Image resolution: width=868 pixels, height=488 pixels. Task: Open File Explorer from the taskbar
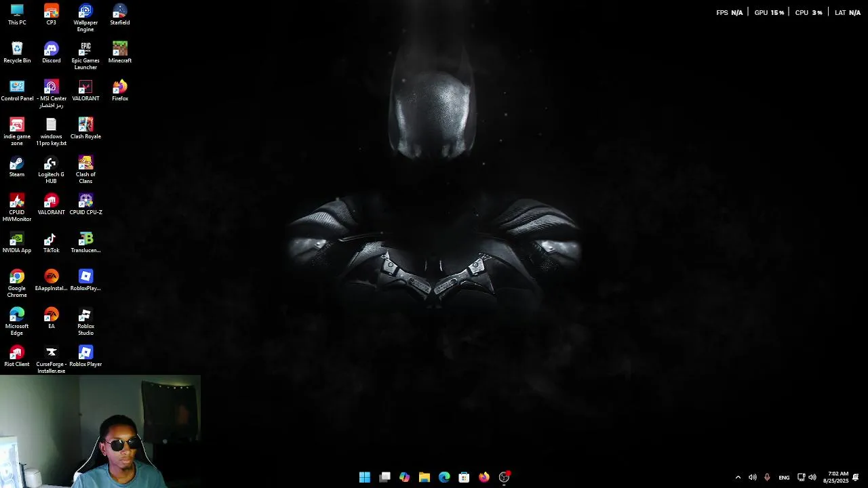click(x=425, y=477)
